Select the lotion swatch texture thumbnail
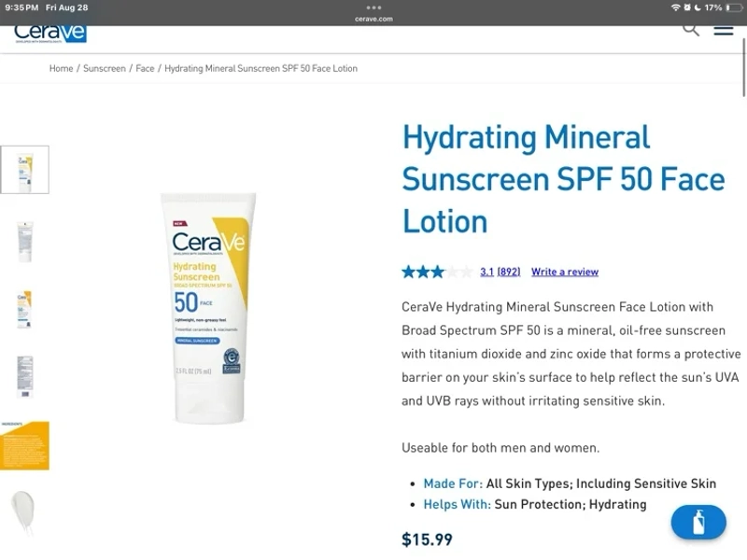The image size is (747, 560). pyautogui.click(x=24, y=512)
